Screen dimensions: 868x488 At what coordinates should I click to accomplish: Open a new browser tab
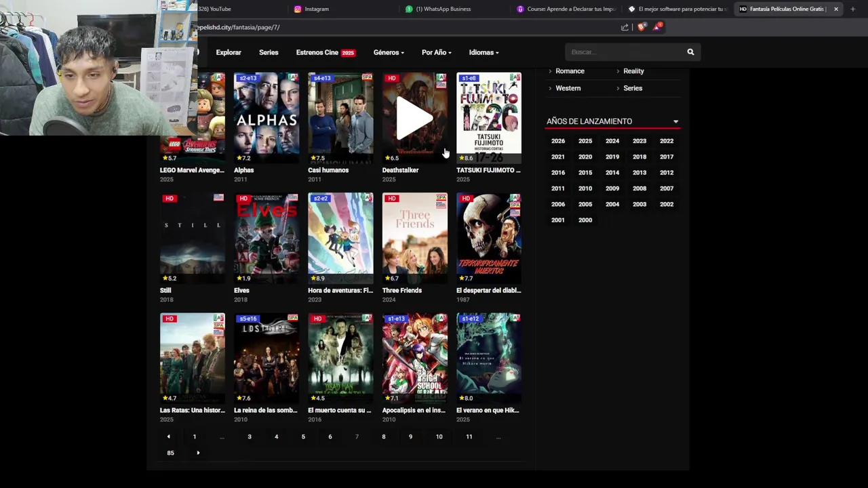click(x=852, y=9)
